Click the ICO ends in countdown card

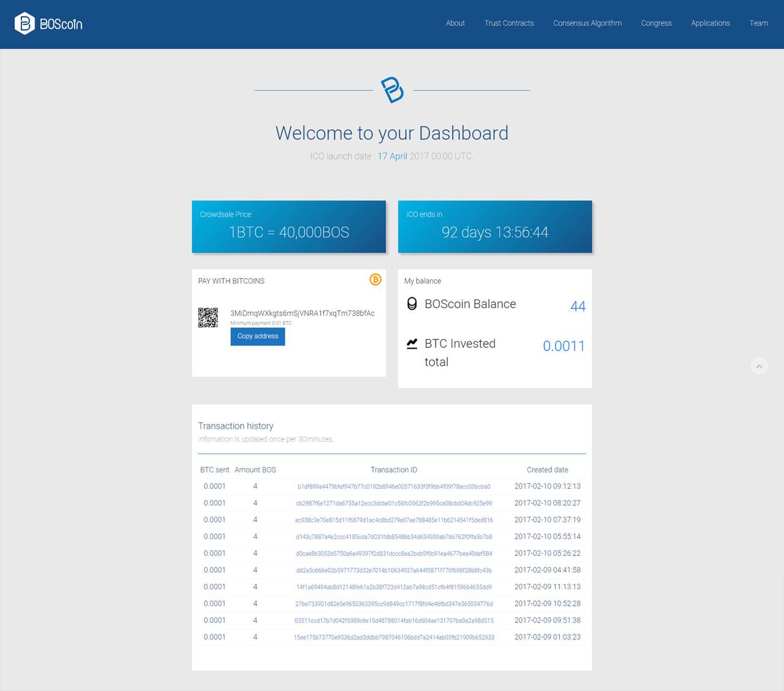(495, 227)
